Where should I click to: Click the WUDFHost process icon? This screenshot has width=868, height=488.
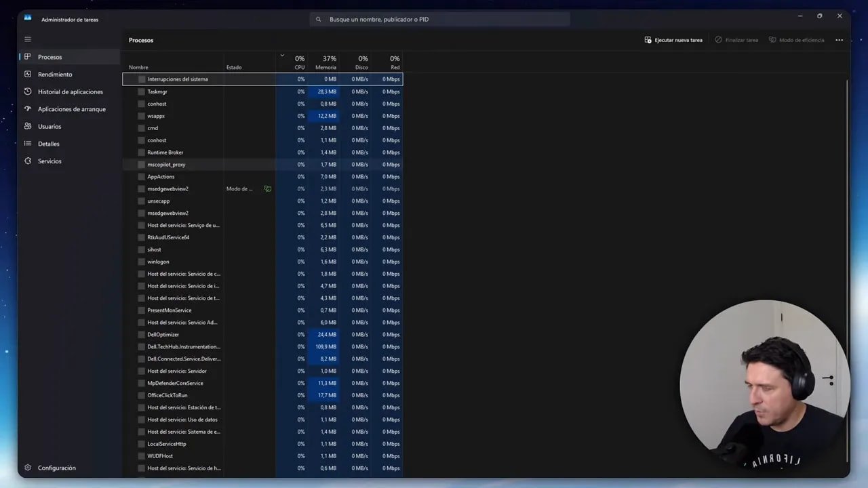[142, 456]
